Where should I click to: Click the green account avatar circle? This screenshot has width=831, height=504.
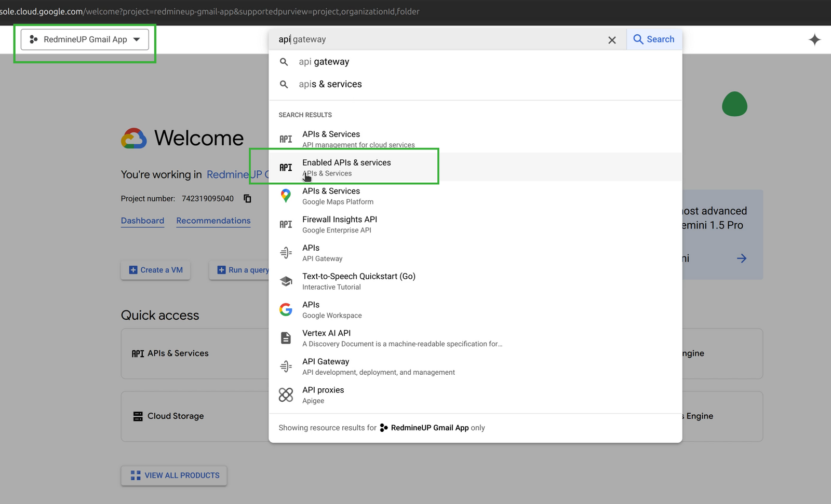click(x=734, y=104)
